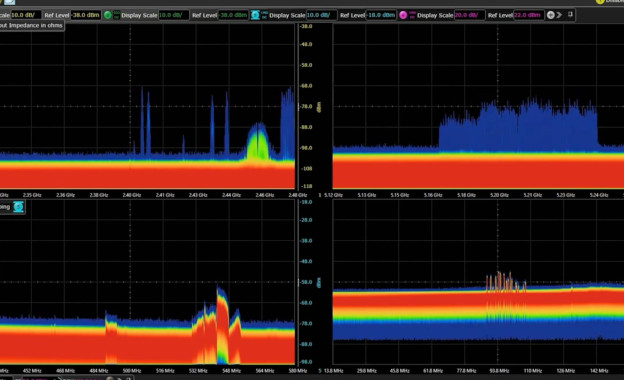This screenshot has height=380, width=624.
Task: Edit green channel Ref Level -38.0 dBm field
Action: coord(233,15)
